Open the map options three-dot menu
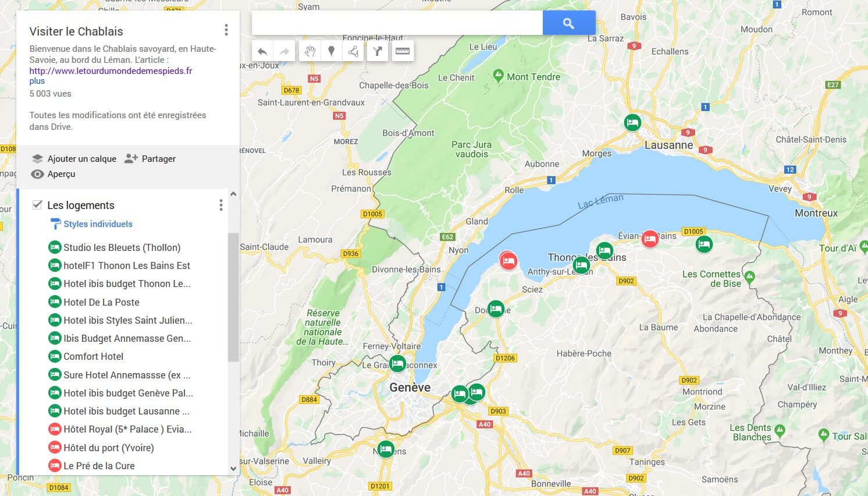The width and height of the screenshot is (868, 496). pos(226,30)
